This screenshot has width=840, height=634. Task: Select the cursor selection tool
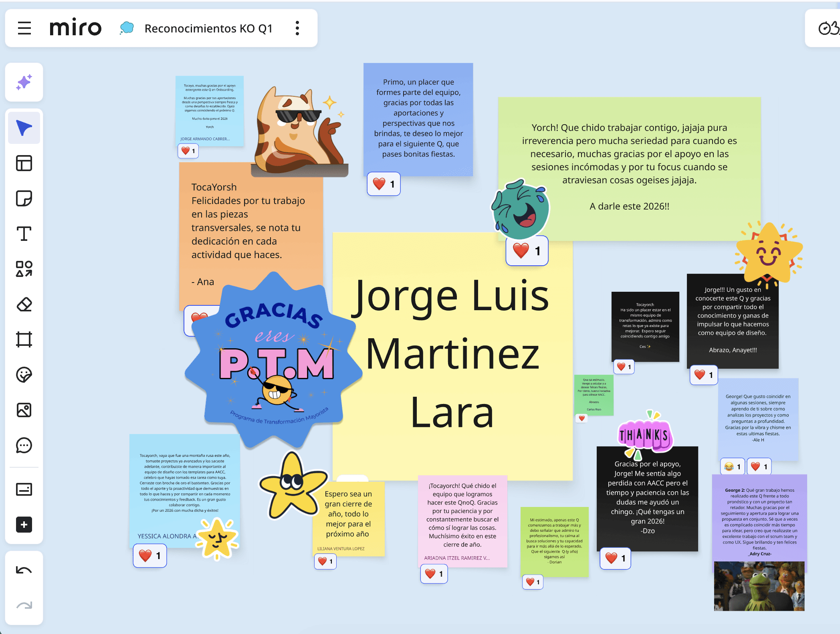(x=24, y=128)
